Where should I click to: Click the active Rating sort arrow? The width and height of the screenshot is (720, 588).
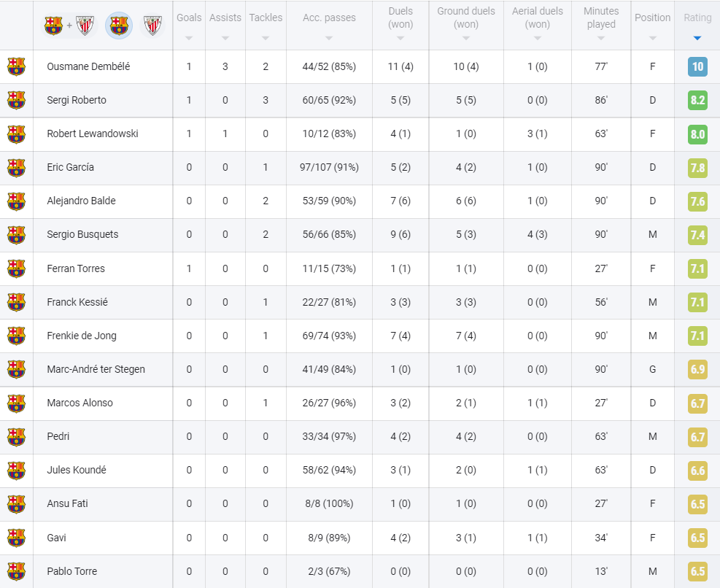697,38
